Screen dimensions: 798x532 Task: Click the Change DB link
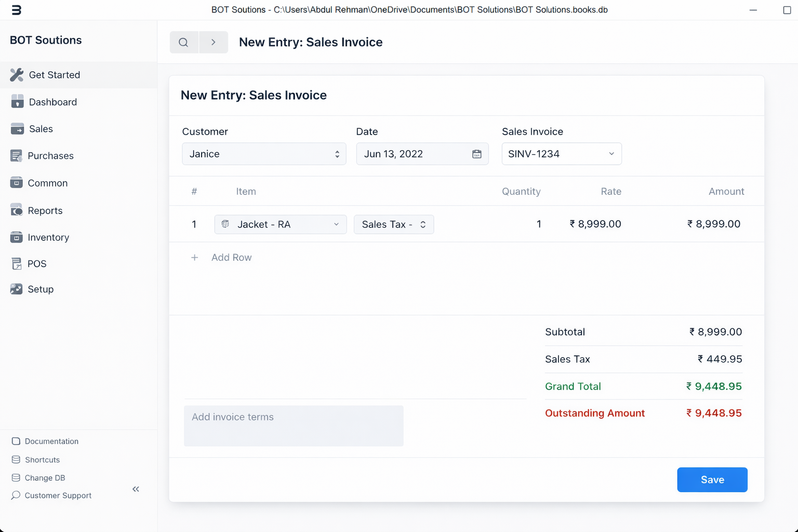(x=45, y=477)
